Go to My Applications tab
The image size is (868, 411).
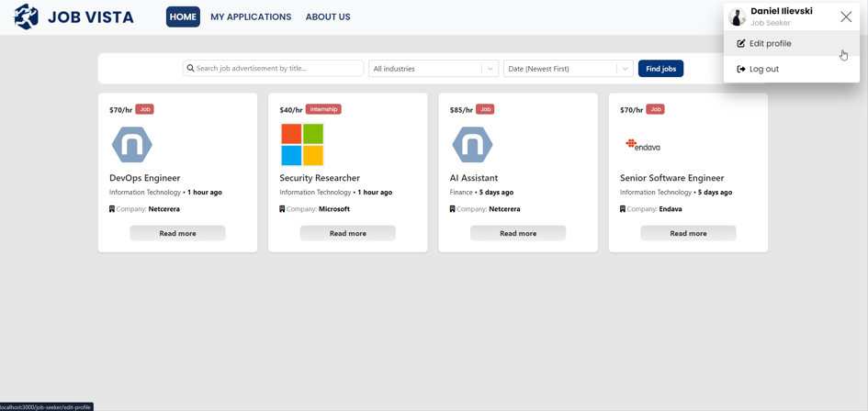tap(251, 17)
